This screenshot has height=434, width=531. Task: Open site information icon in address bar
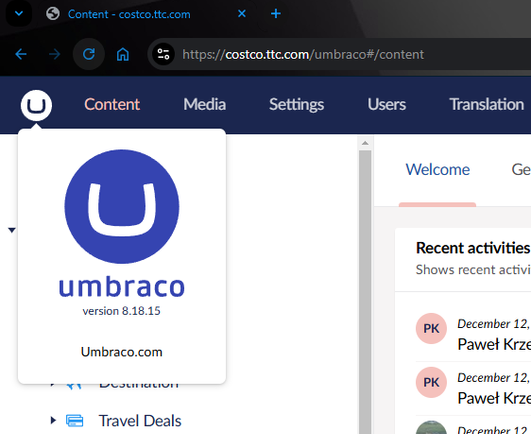click(x=163, y=54)
